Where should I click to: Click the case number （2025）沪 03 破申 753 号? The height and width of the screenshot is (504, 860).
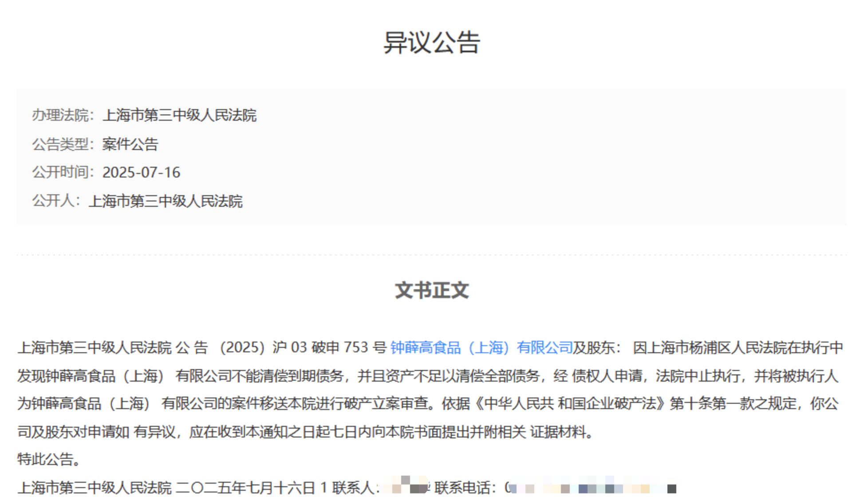point(302,347)
